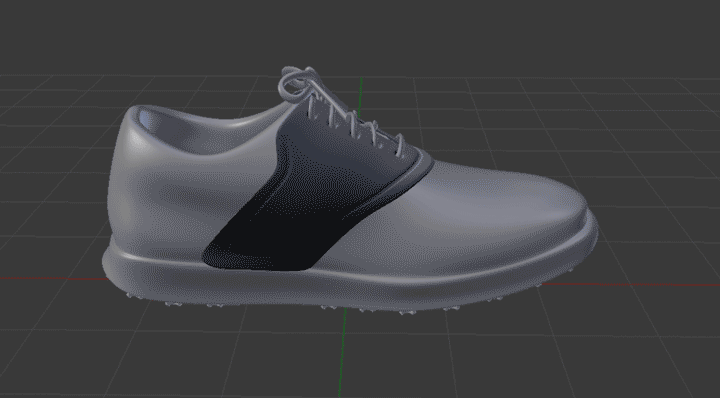Click the welt ridge at toe tip
Viewport: 720px width, 398px height.
pos(592,225)
